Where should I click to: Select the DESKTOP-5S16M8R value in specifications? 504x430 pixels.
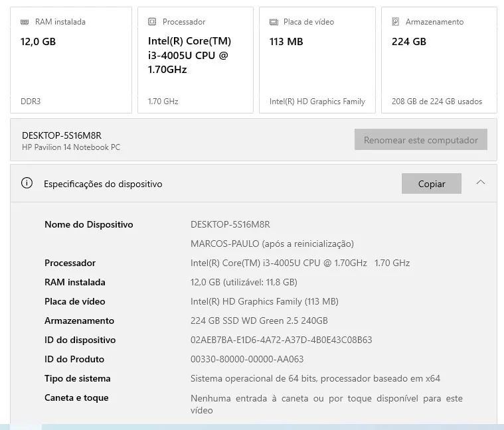click(x=230, y=224)
